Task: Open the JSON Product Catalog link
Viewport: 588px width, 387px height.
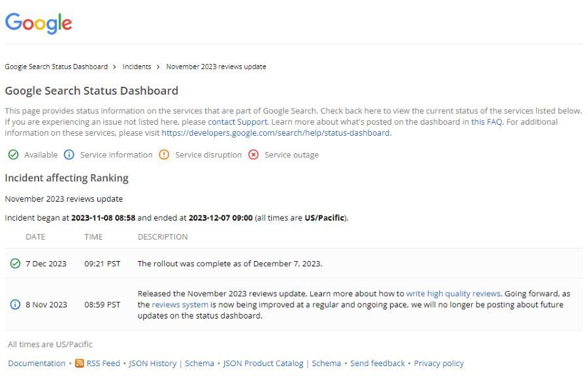Action: (x=263, y=364)
